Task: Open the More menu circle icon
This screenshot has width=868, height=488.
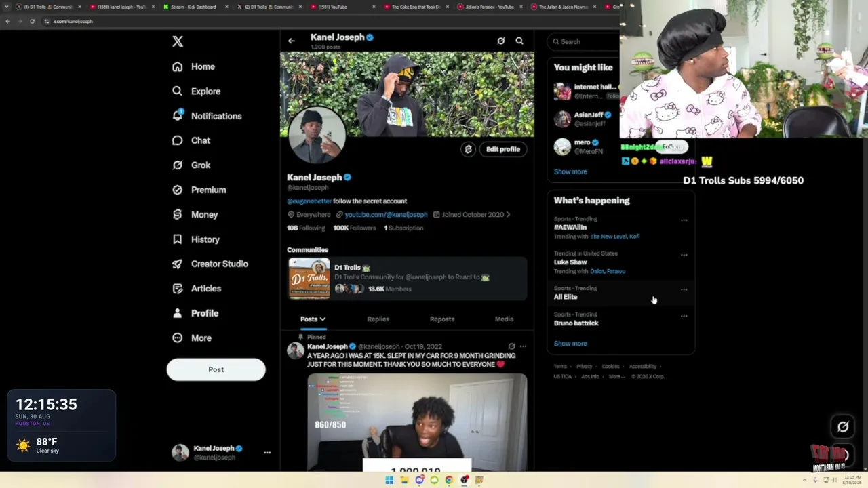Action: coord(178,338)
